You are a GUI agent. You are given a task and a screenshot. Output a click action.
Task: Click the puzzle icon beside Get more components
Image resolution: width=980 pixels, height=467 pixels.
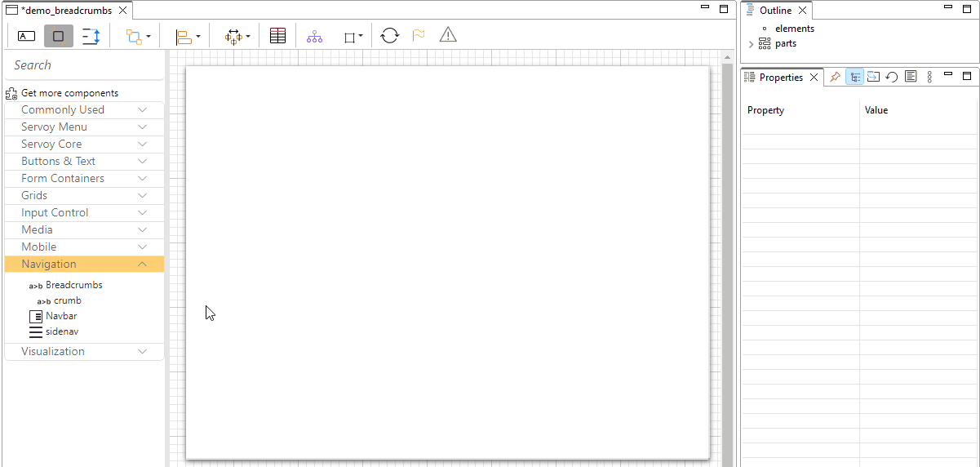11,94
